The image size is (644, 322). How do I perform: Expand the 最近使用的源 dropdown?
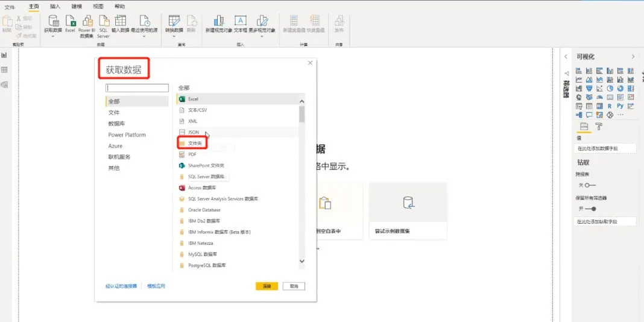[144, 36]
